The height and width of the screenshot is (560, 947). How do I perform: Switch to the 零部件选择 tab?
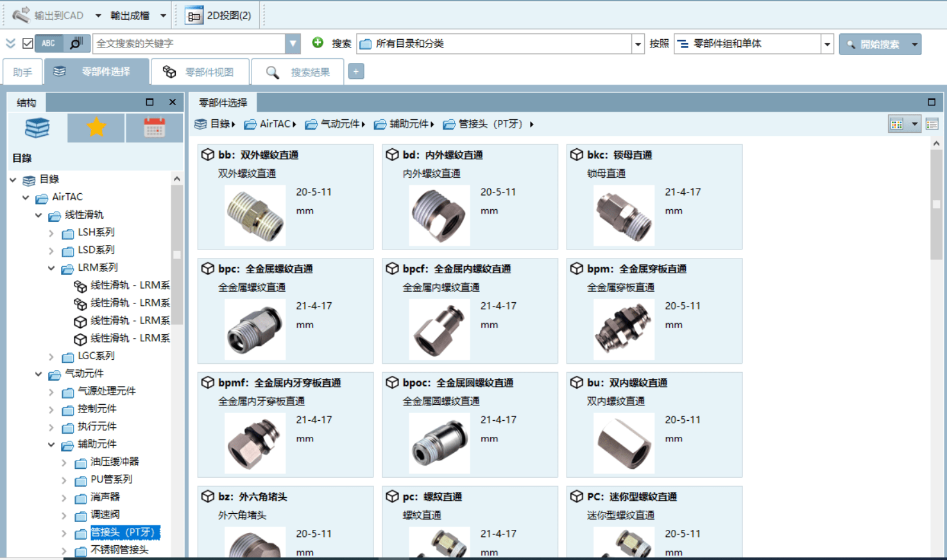click(96, 71)
